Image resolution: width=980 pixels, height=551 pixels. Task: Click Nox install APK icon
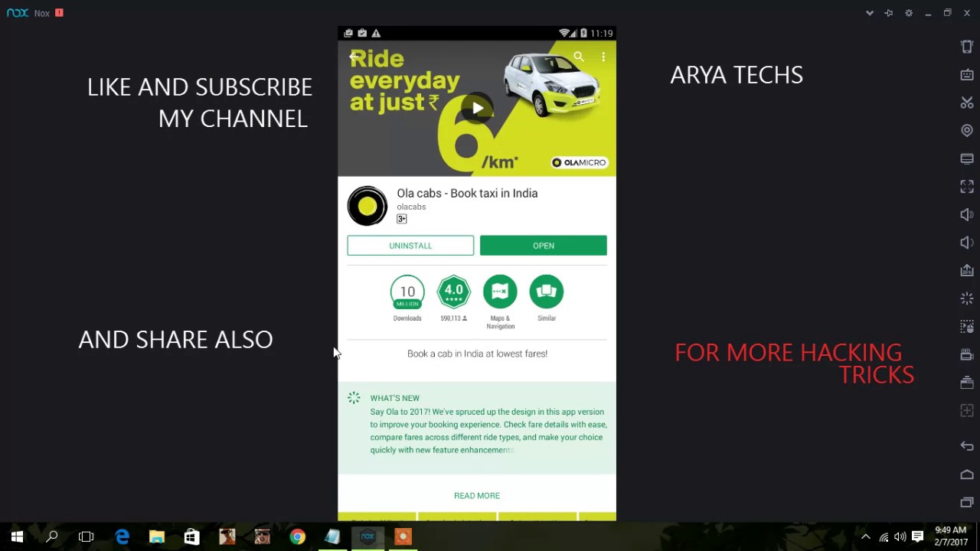click(967, 270)
